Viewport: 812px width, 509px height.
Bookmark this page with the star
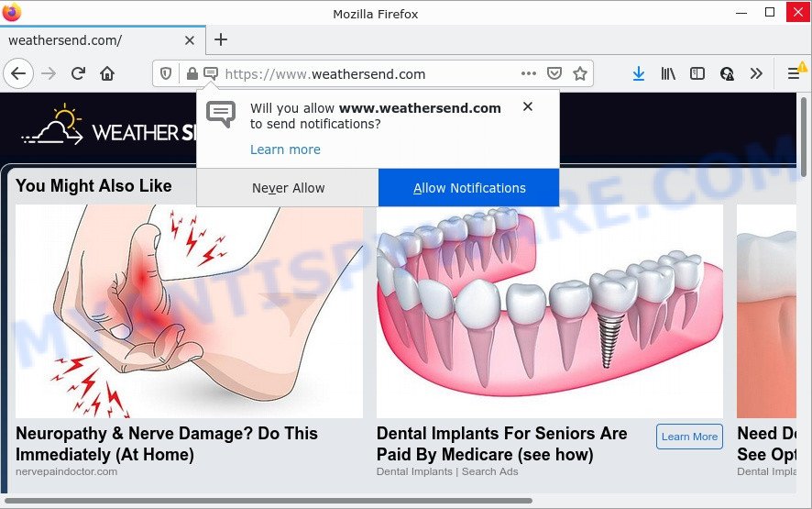(x=580, y=73)
